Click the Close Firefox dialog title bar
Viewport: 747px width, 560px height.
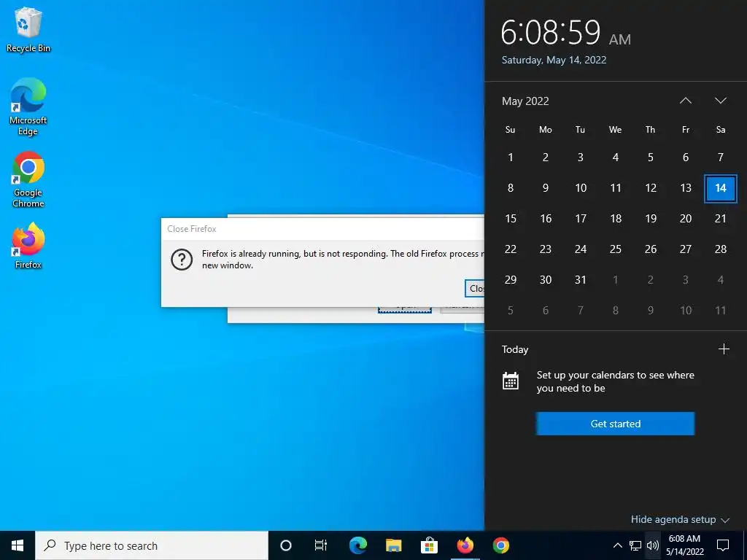[322, 229]
